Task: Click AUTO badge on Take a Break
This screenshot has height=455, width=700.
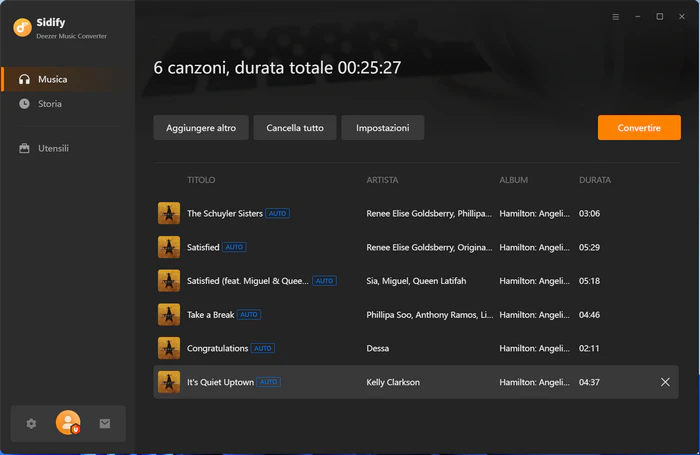Action: 249,314
